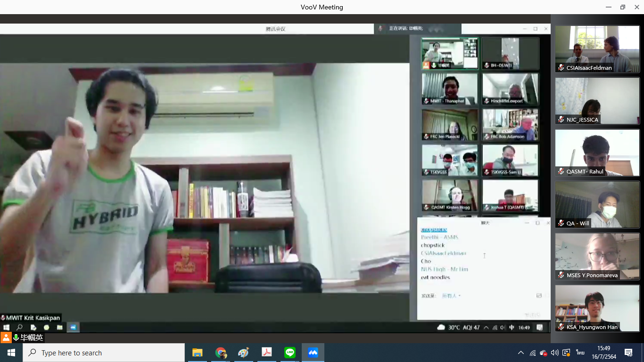Click the 'Type here to search' taskbar box
Image resolution: width=644 pixels, height=362 pixels.
pyautogui.click(x=104, y=353)
